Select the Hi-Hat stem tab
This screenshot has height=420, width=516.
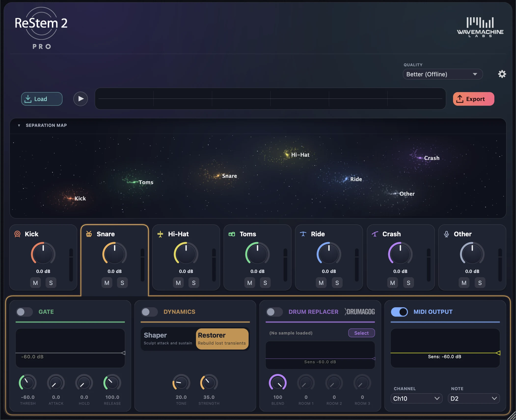coord(186,257)
